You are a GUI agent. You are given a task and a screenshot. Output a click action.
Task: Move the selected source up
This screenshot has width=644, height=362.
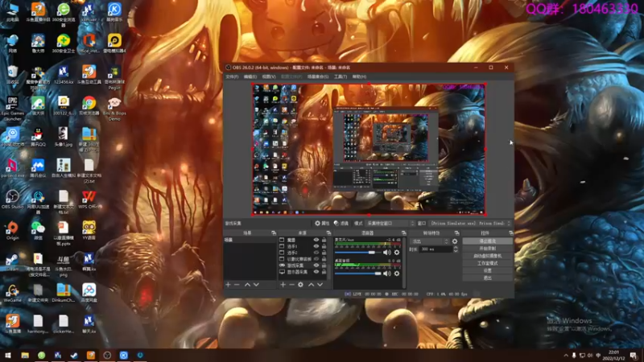(x=311, y=285)
